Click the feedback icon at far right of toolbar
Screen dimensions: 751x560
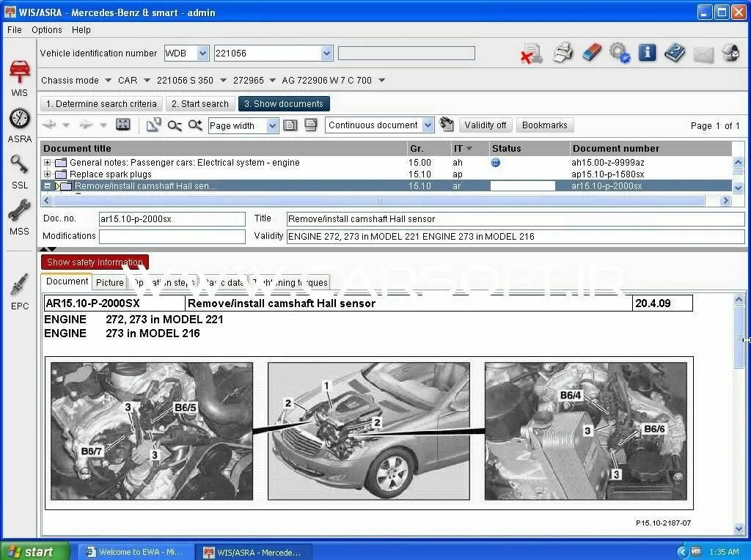pos(731,53)
